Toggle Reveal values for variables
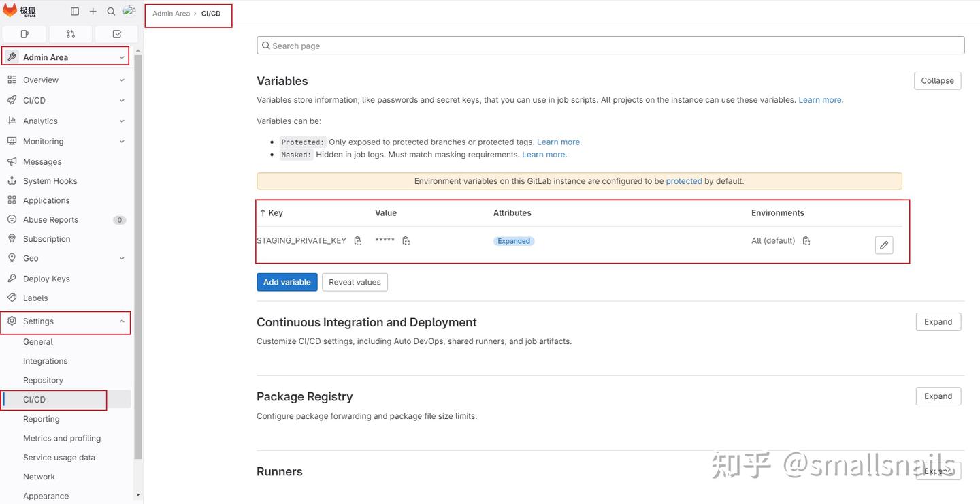980x504 pixels. pos(355,282)
